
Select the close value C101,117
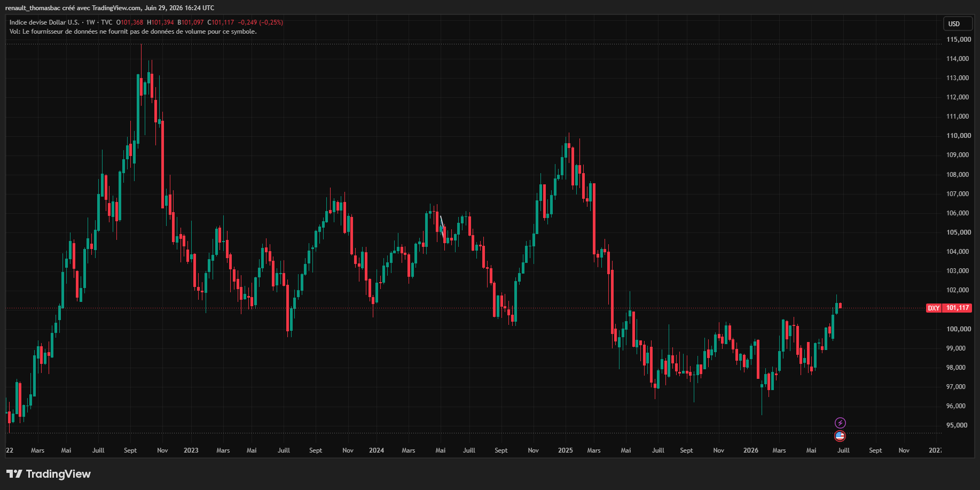click(221, 22)
